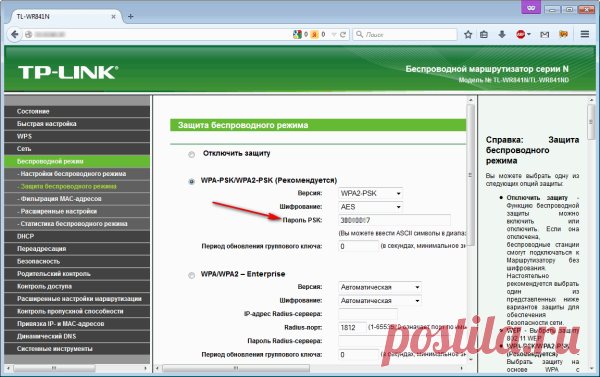Open Enterprise Шифрование Автоматическая dropdown
Screen dimensions: 600x377
click(x=380, y=300)
